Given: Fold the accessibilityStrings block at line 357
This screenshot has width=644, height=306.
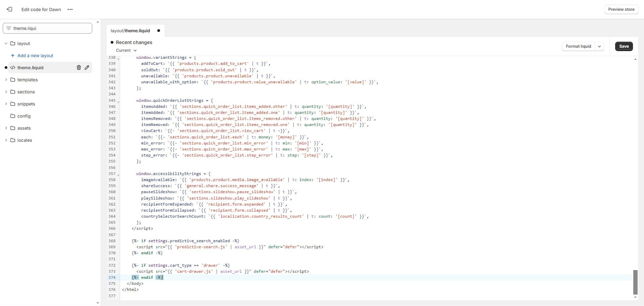Looking at the screenshot, I should point(118,175).
